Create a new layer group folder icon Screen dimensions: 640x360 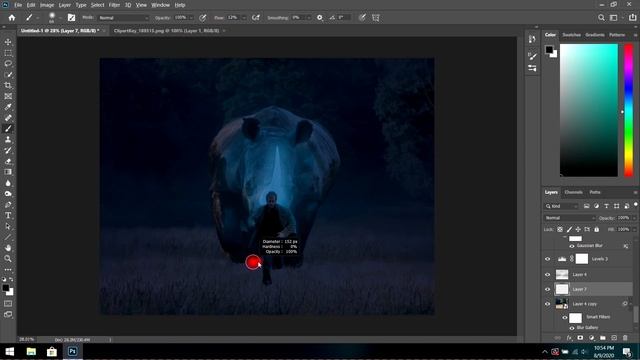[603, 338]
